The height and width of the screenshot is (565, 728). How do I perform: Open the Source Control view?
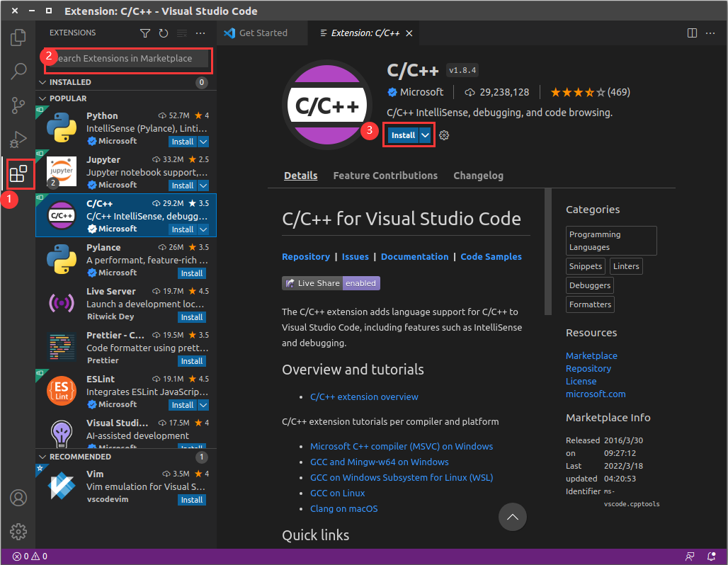18,105
